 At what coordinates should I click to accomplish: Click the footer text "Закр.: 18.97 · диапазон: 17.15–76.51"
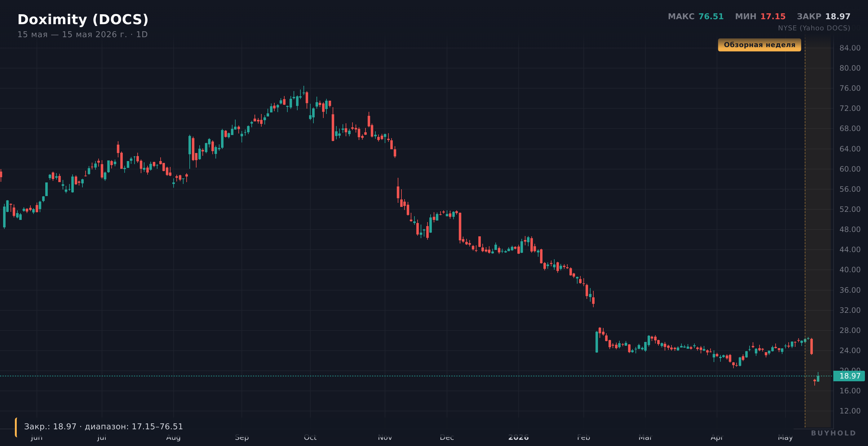point(104,426)
